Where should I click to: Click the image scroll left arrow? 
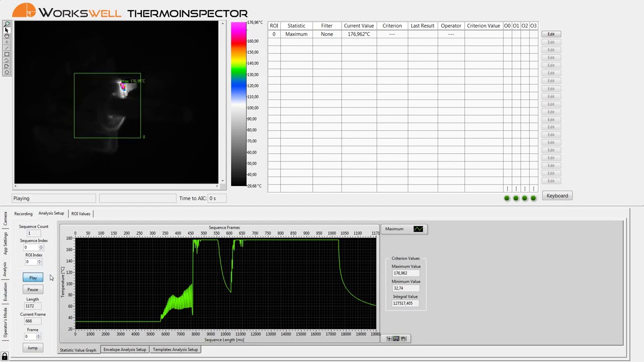16,186
